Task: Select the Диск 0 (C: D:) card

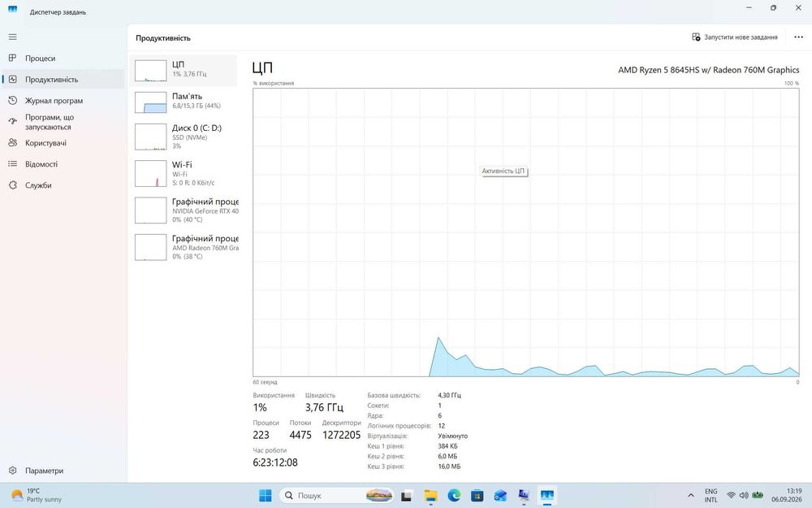Action: tap(184, 137)
